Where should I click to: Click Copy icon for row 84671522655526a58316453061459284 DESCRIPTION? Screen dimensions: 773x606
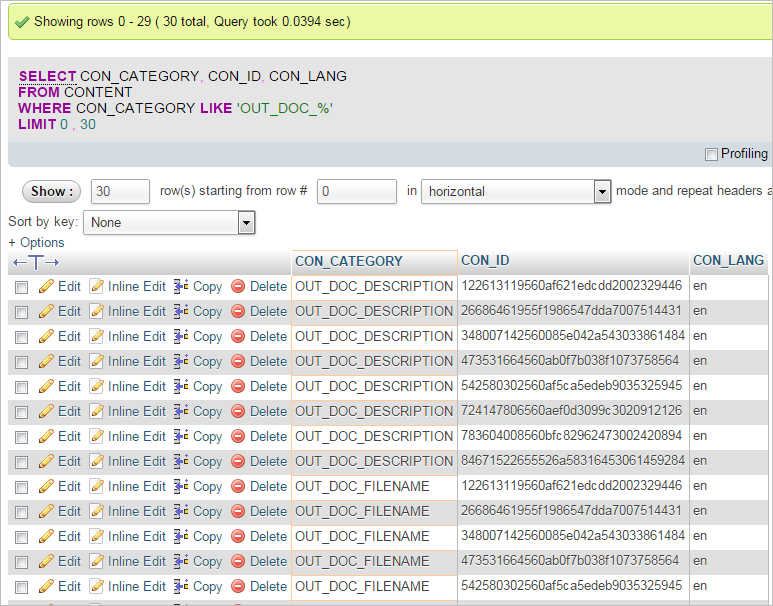pyautogui.click(x=181, y=461)
